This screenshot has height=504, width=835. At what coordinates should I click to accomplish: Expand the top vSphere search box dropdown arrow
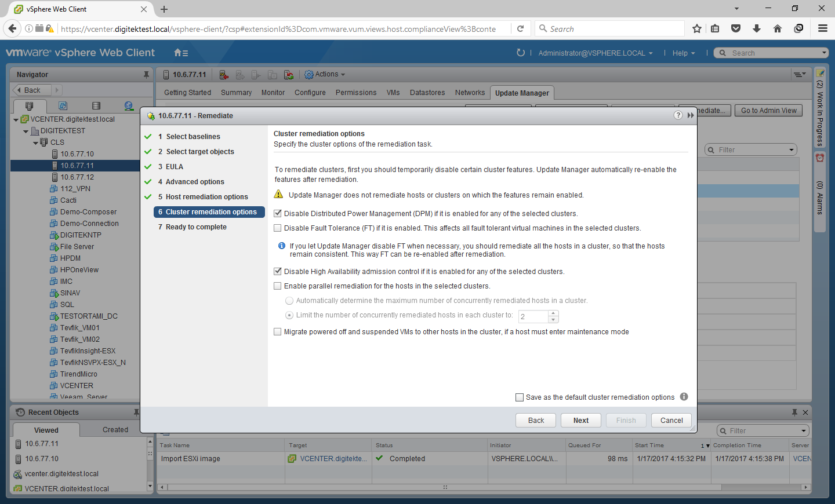click(824, 53)
